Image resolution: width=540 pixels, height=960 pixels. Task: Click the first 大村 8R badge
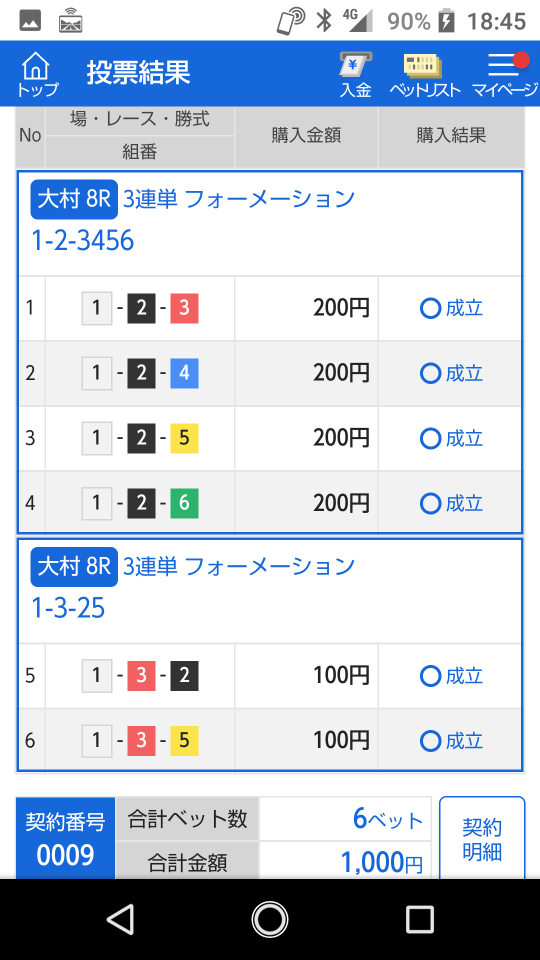[74, 200]
